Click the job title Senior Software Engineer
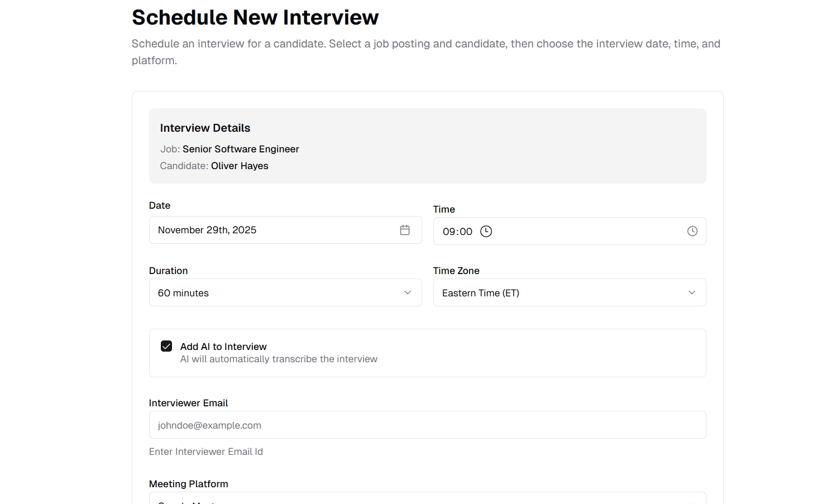 click(x=241, y=149)
